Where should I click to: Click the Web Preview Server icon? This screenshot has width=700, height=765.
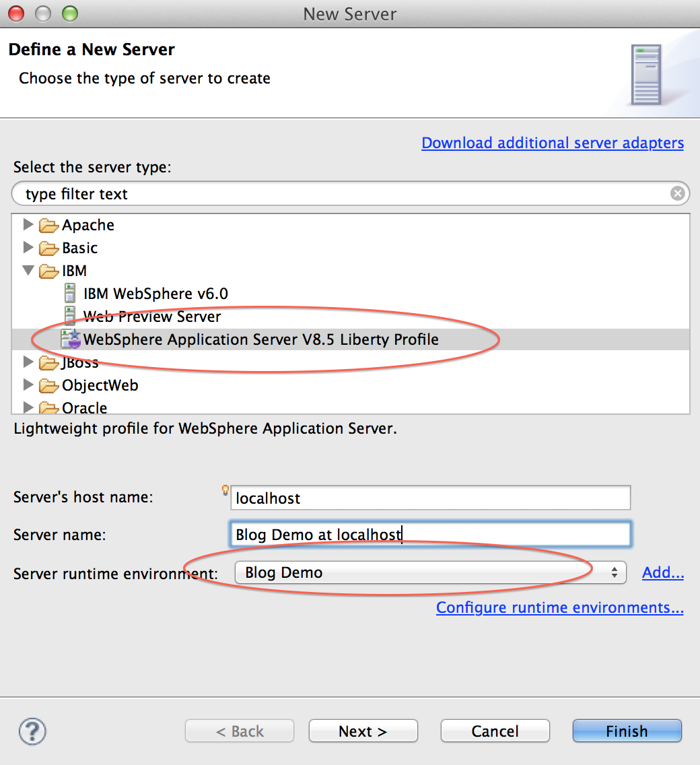click(x=70, y=316)
